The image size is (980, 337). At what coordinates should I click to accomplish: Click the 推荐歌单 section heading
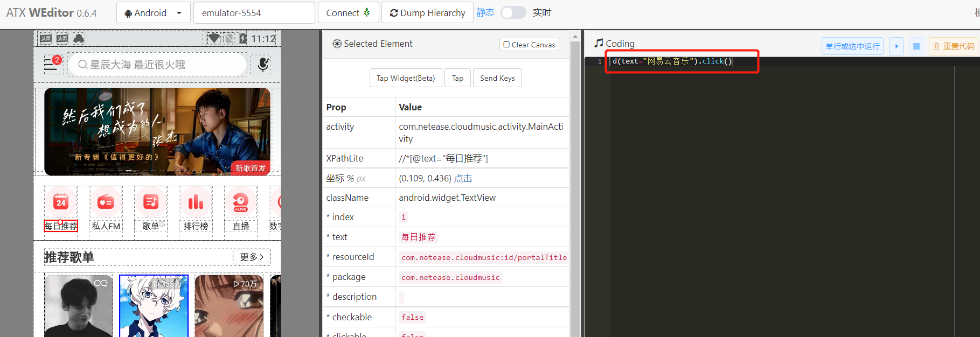point(69,257)
